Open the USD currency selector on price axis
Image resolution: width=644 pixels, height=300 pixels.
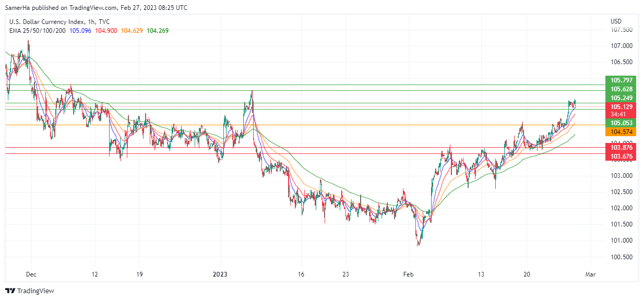pyautogui.click(x=616, y=21)
